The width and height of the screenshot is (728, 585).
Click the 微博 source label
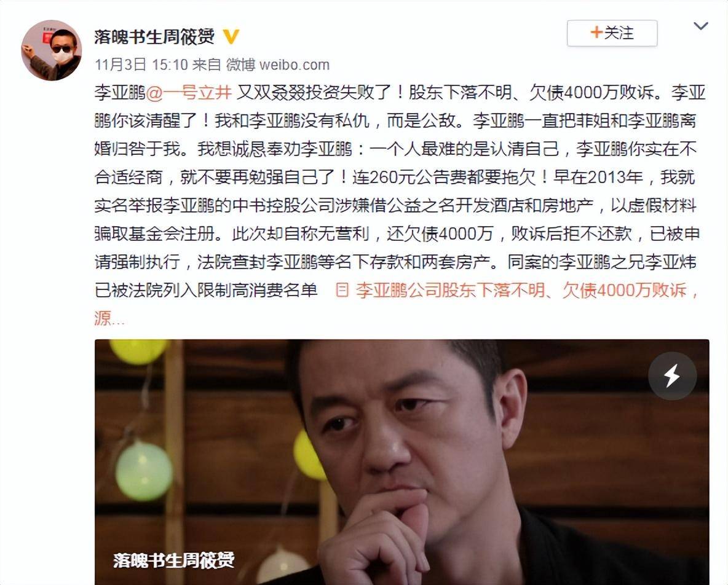[240, 65]
